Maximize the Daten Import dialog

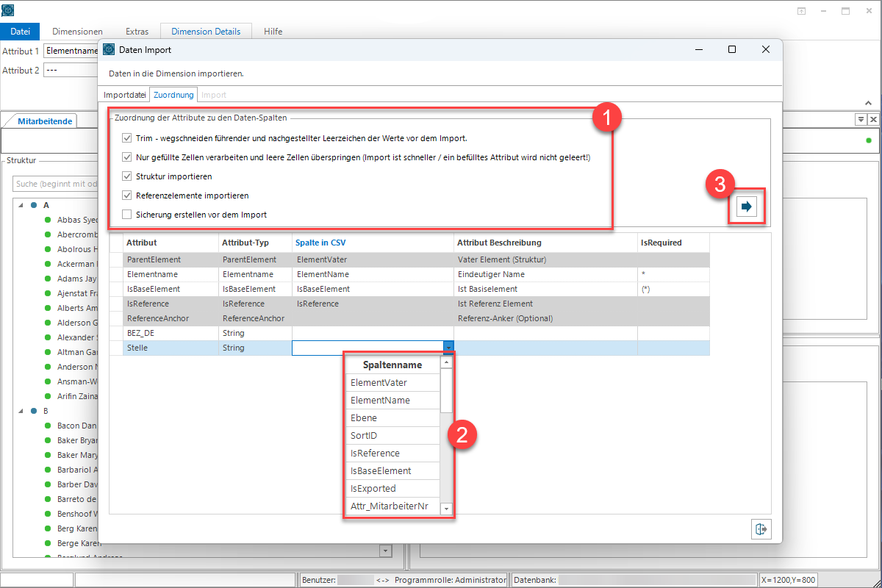tap(732, 49)
